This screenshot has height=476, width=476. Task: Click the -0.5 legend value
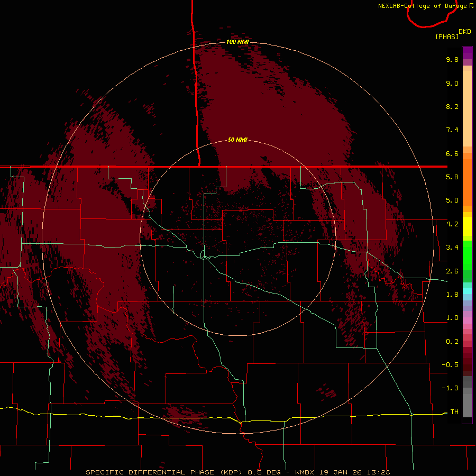pyautogui.click(x=450, y=365)
